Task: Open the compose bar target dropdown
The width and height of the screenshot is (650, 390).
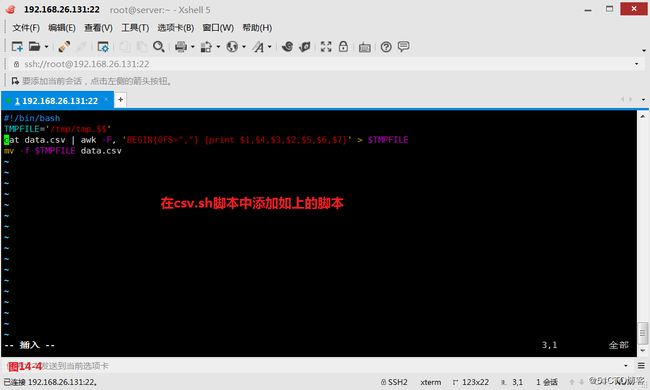Action: (626, 366)
